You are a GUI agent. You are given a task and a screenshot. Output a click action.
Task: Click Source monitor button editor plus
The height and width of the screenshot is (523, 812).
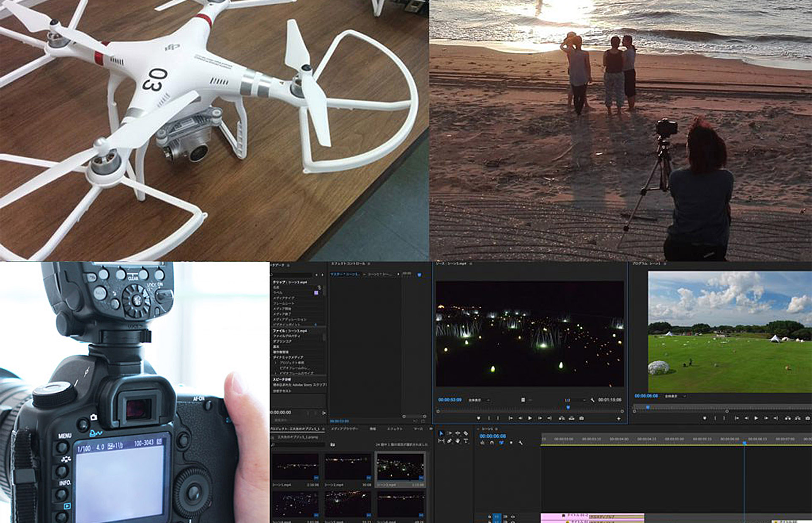(x=619, y=418)
